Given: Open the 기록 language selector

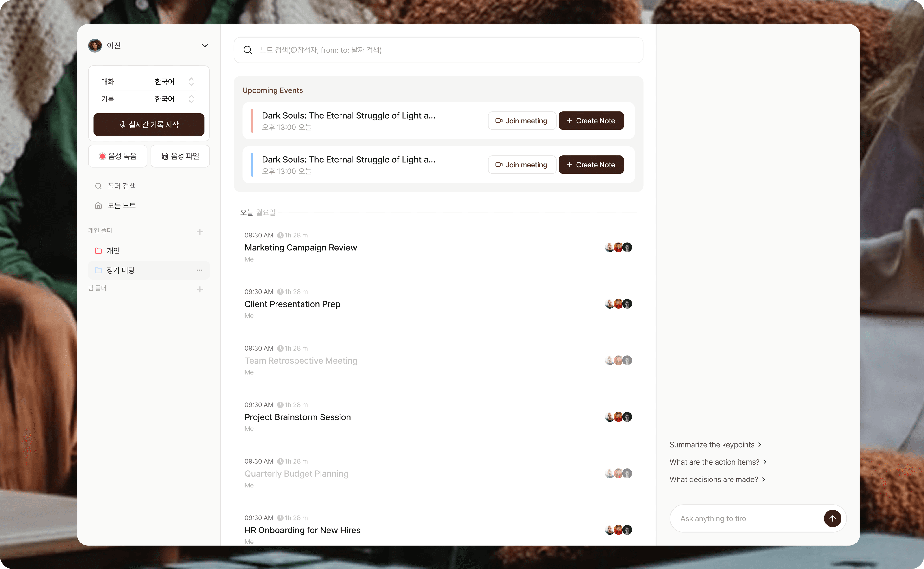Looking at the screenshot, I should pyautogui.click(x=191, y=99).
